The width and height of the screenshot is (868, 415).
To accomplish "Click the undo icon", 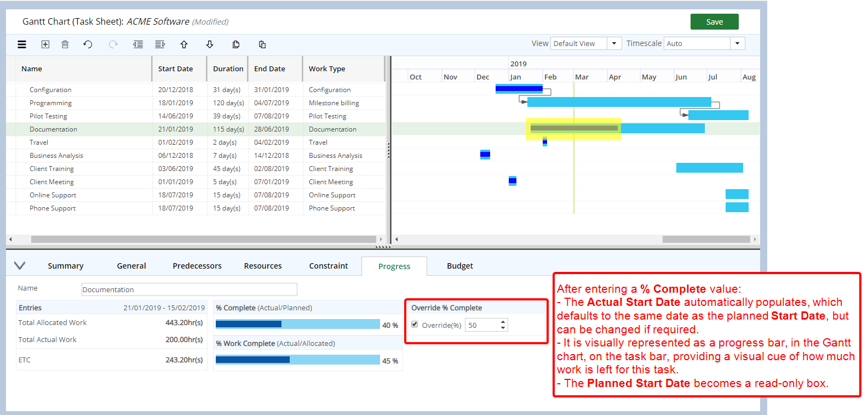I will point(88,44).
